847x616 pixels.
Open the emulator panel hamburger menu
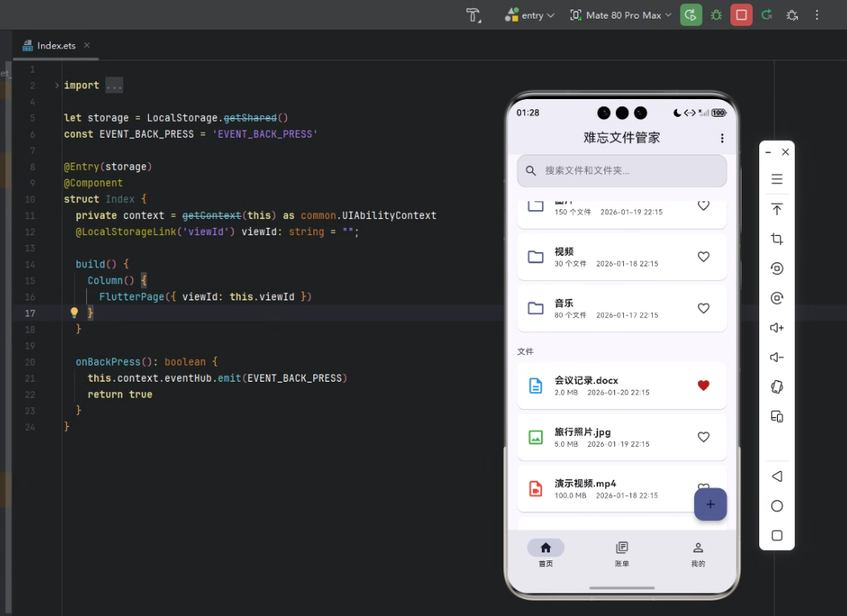777,179
